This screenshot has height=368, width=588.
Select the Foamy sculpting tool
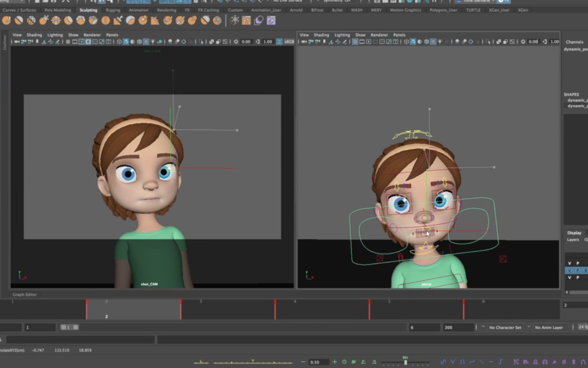click(x=81, y=20)
